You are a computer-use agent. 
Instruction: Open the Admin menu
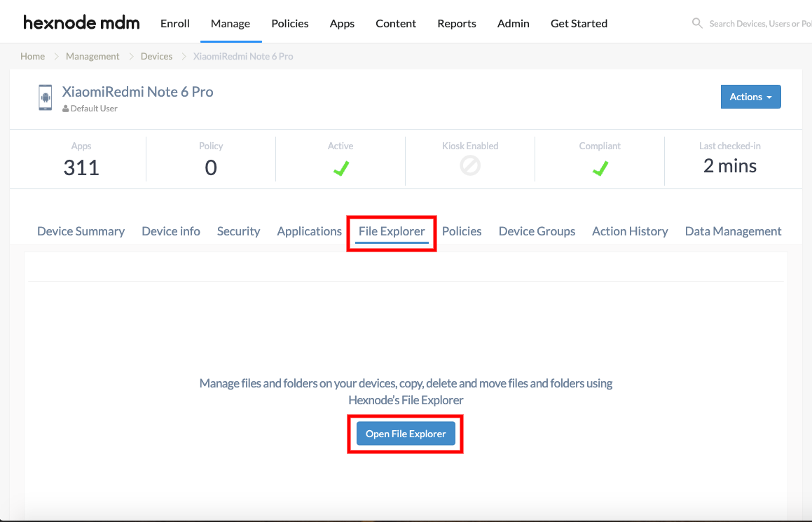click(x=514, y=23)
